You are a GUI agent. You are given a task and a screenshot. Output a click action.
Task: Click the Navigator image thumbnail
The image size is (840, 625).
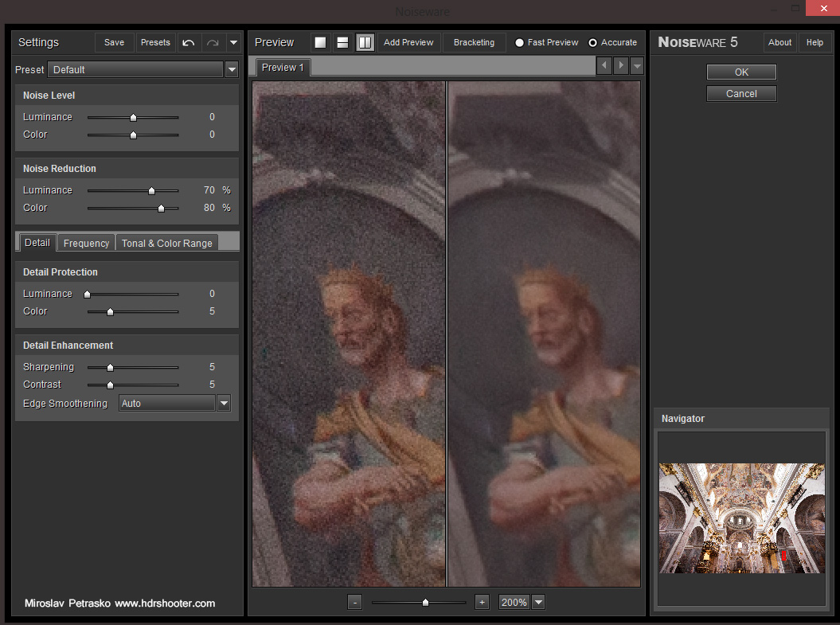741,518
